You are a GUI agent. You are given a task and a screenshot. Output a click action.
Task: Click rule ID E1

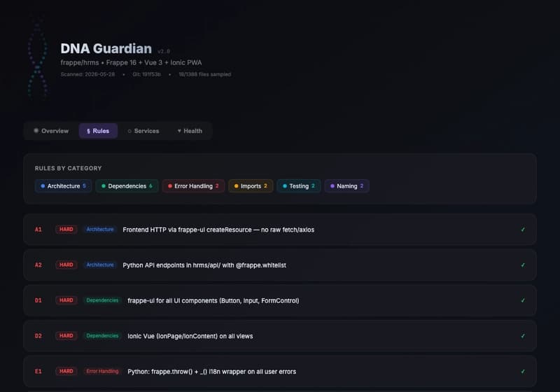pyautogui.click(x=38, y=371)
